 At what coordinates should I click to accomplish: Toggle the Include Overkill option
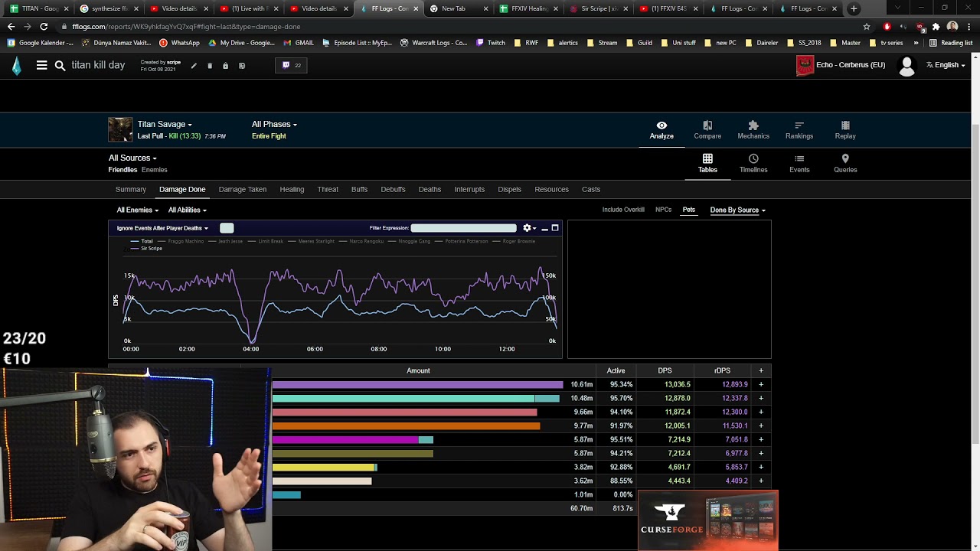point(623,210)
